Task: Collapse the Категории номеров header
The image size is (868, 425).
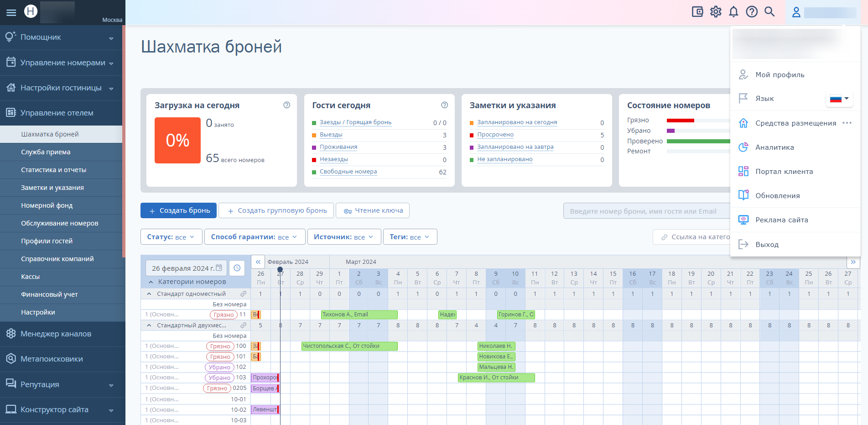Action: point(151,282)
